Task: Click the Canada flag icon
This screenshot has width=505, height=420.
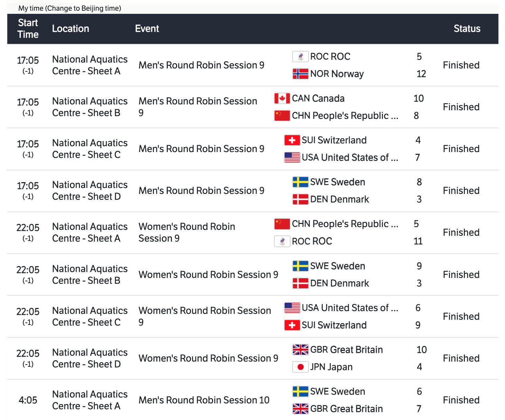Action: coord(282,99)
